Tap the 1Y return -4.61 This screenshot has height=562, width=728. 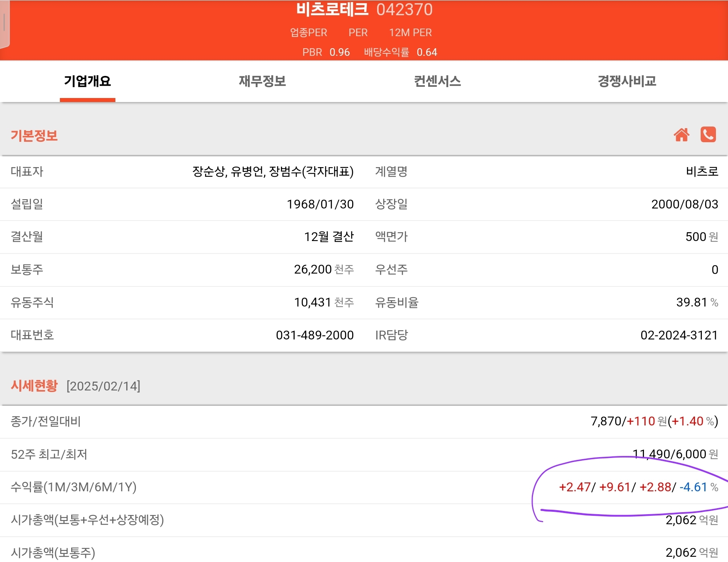693,487
